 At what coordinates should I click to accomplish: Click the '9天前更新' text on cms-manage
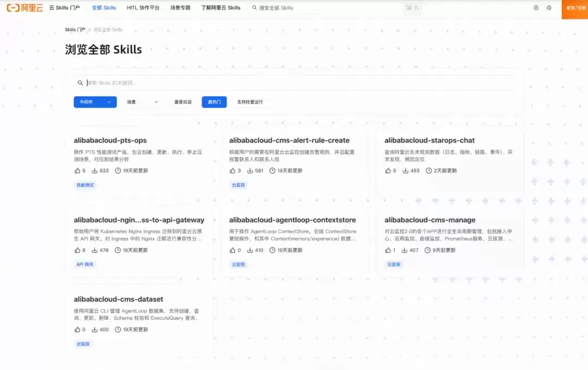444,250
